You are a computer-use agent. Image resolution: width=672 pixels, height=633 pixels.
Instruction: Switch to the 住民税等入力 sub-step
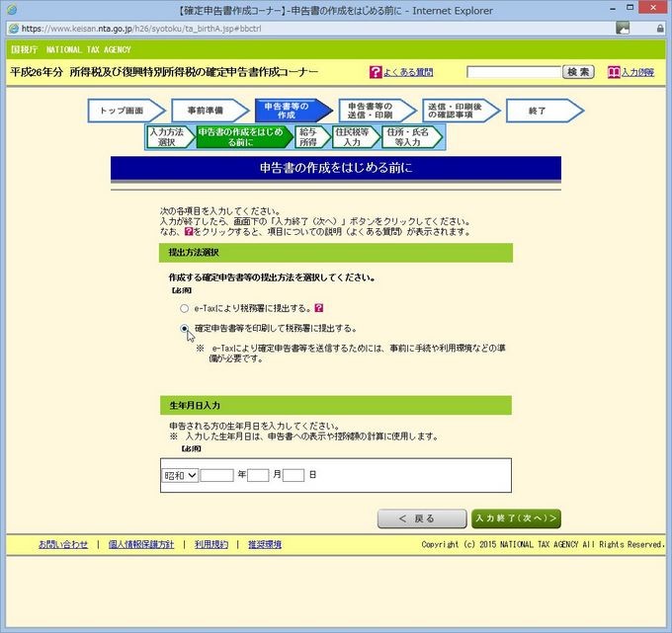click(x=352, y=137)
